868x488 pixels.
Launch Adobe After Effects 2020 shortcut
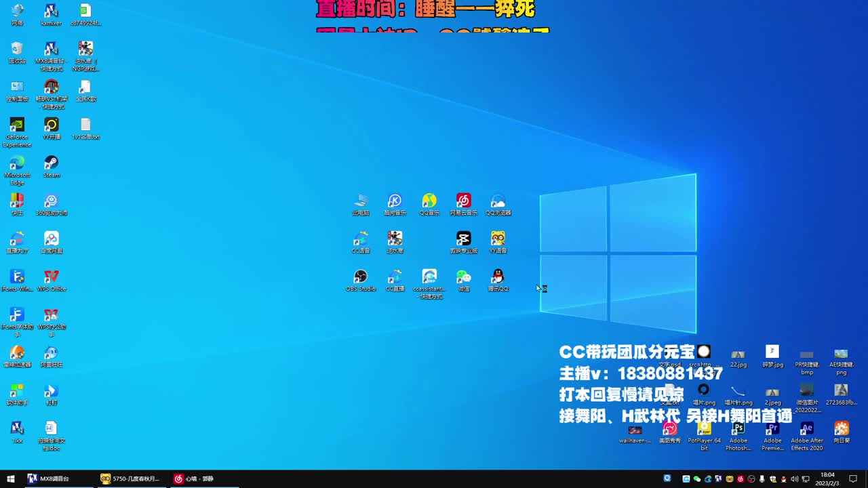807,436
